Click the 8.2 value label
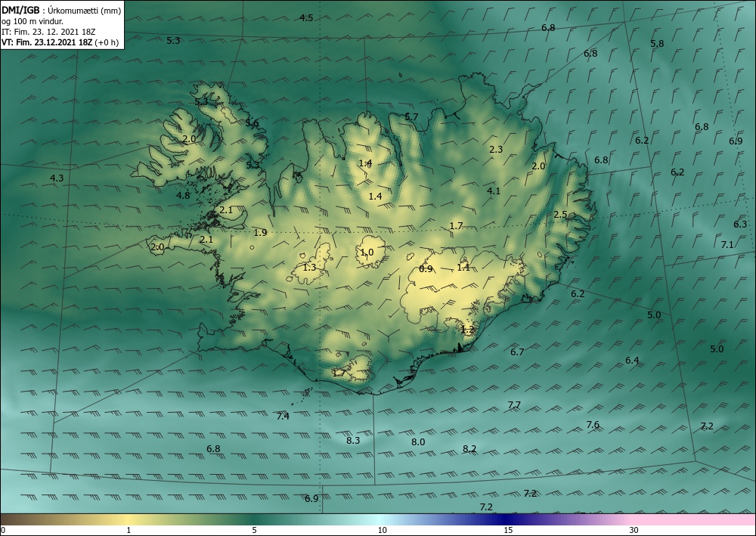This screenshot has width=756, height=536. pos(469,449)
